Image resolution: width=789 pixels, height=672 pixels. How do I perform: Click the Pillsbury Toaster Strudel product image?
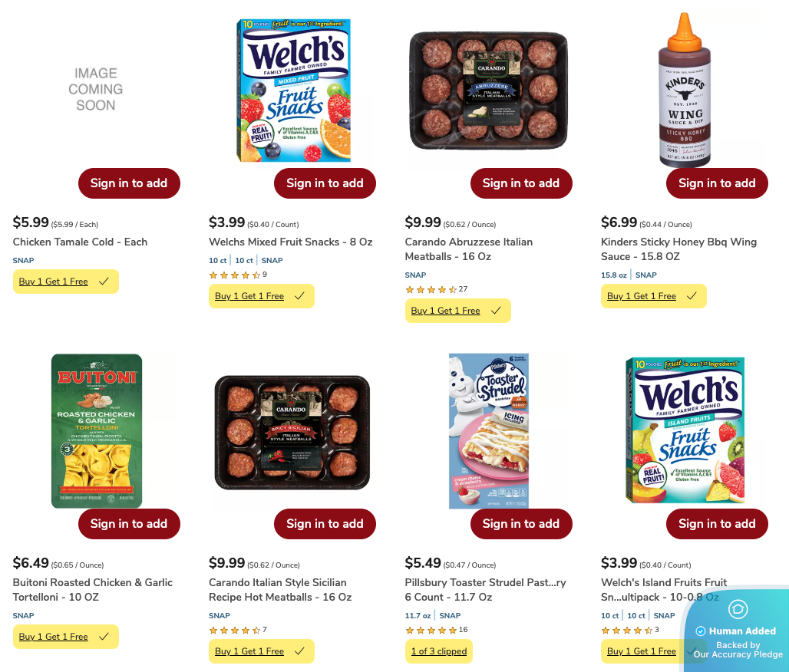click(x=489, y=430)
